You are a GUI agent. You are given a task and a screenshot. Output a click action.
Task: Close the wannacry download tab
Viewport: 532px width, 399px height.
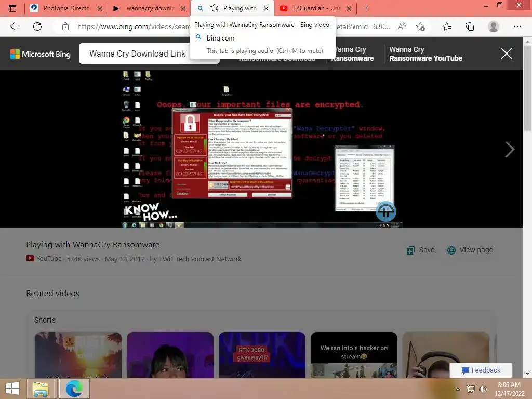tap(183, 8)
